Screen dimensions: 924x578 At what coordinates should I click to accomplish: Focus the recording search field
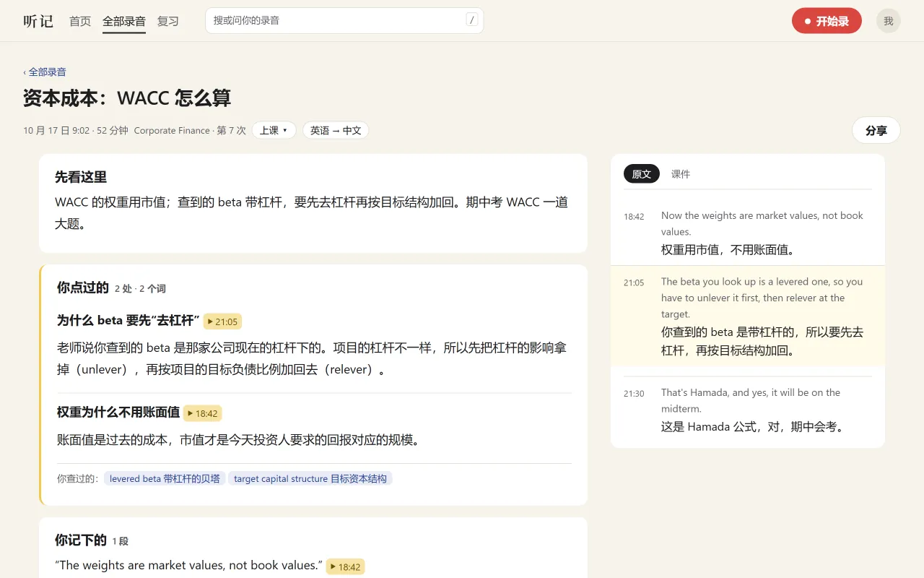point(344,20)
